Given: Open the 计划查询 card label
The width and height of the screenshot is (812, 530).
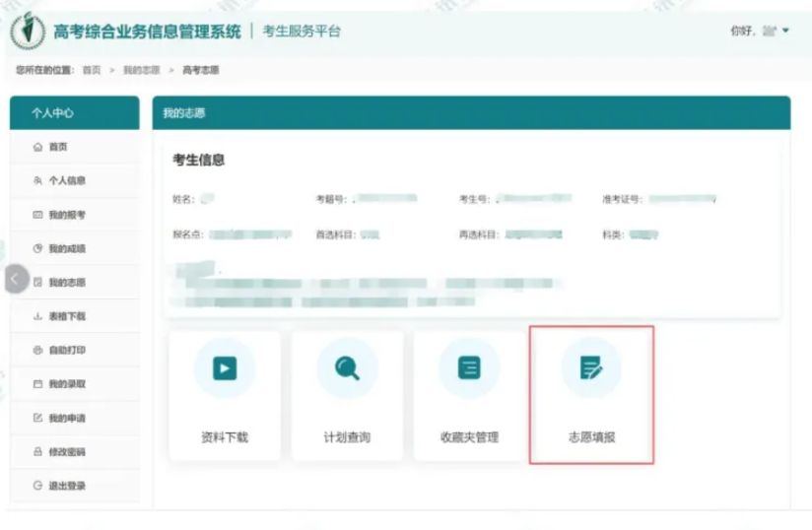Looking at the screenshot, I should pos(347,437).
